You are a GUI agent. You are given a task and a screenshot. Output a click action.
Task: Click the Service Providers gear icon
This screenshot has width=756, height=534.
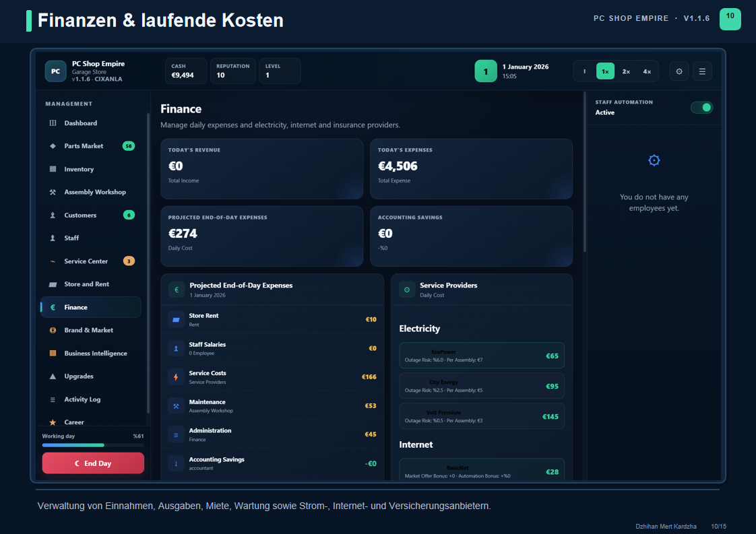[x=407, y=290]
